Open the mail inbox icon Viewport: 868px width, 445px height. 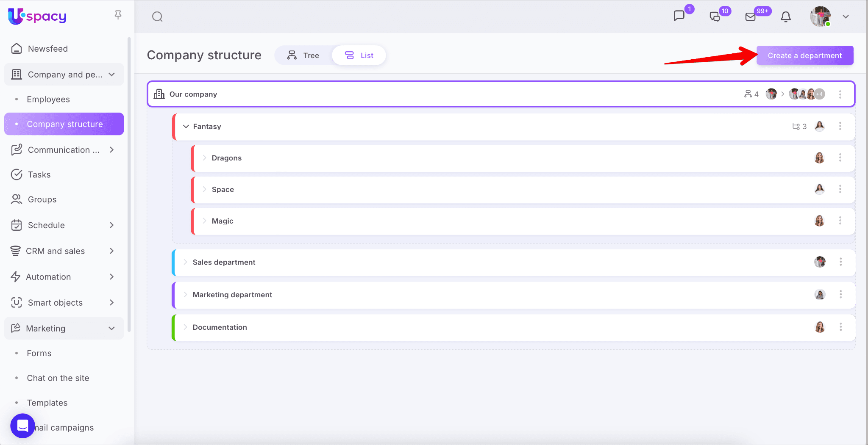[750, 17]
